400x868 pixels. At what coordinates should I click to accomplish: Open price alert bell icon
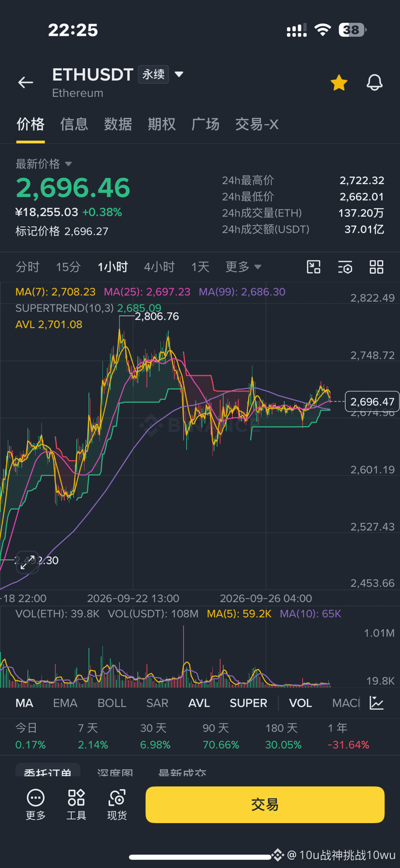374,83
